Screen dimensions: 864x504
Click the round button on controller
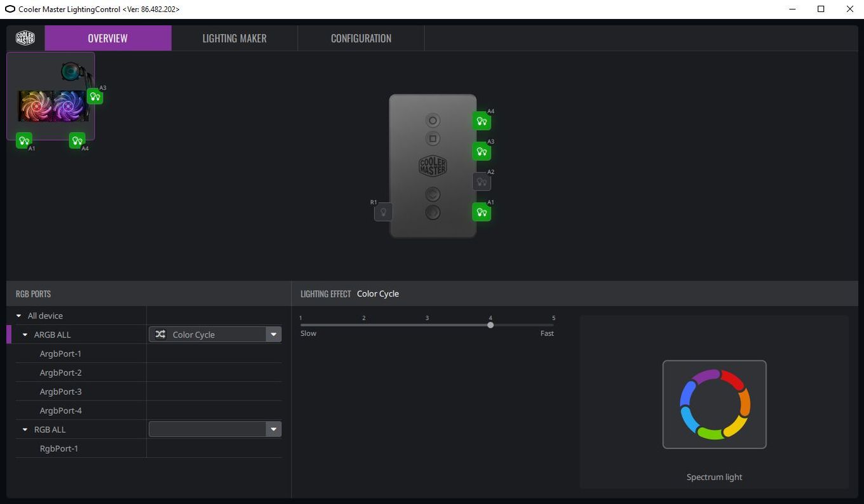tap(433, 121)
